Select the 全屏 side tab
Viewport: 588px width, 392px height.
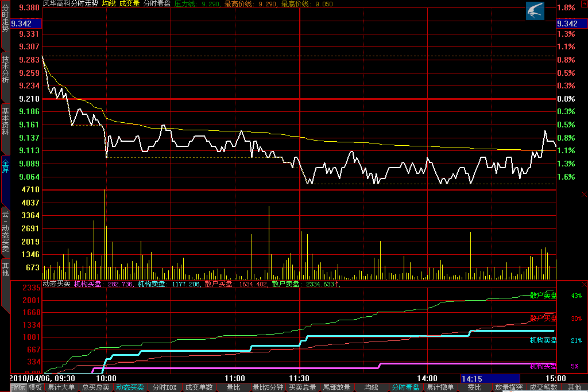point(5,168)
